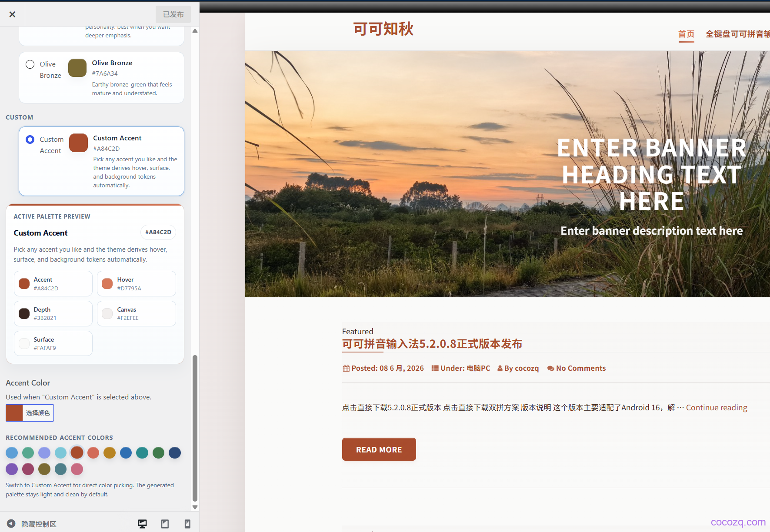The height and width of the screenshot is (532, 770).
Task: Click the ENTER BANNER HEADING TEXT HERE heading
Action: click(x=652, y=174)
